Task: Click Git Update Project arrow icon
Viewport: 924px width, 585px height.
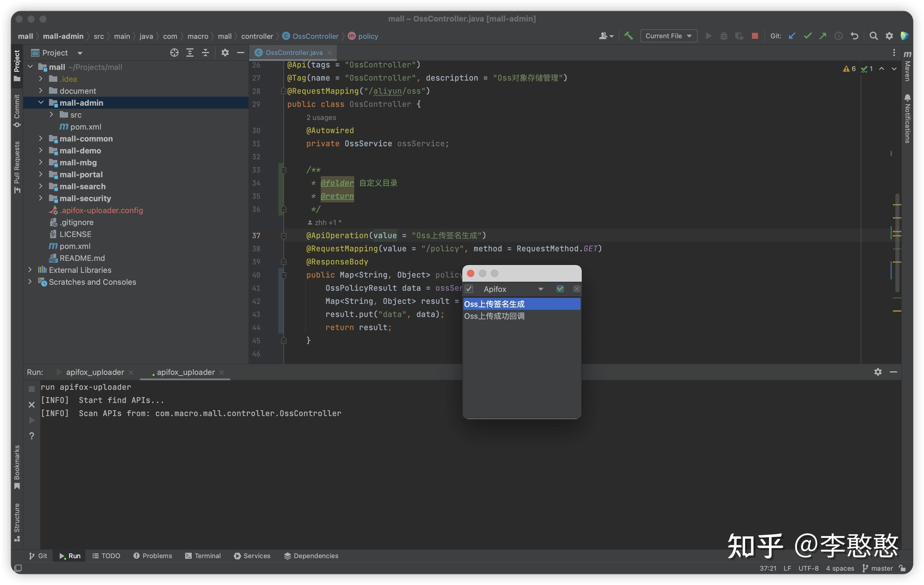Action: coord(792,36)
